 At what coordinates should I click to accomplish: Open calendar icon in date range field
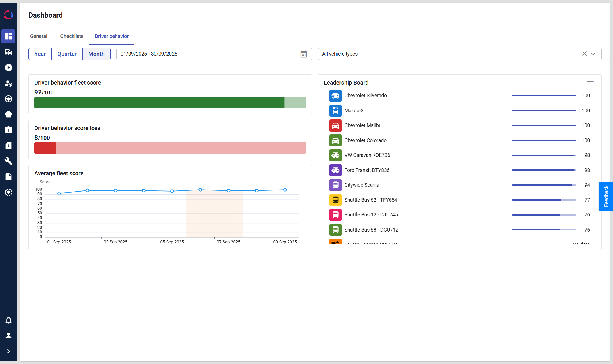[x=303, y=54]
